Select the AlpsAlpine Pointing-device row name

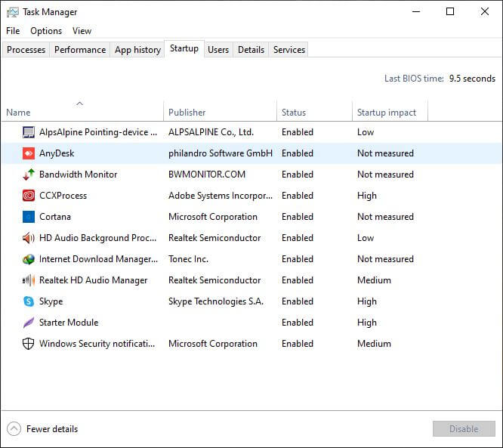(x=98, y=132)
